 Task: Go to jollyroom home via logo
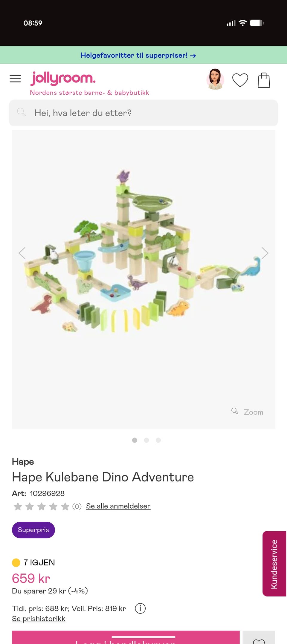[x=63, y=78]
